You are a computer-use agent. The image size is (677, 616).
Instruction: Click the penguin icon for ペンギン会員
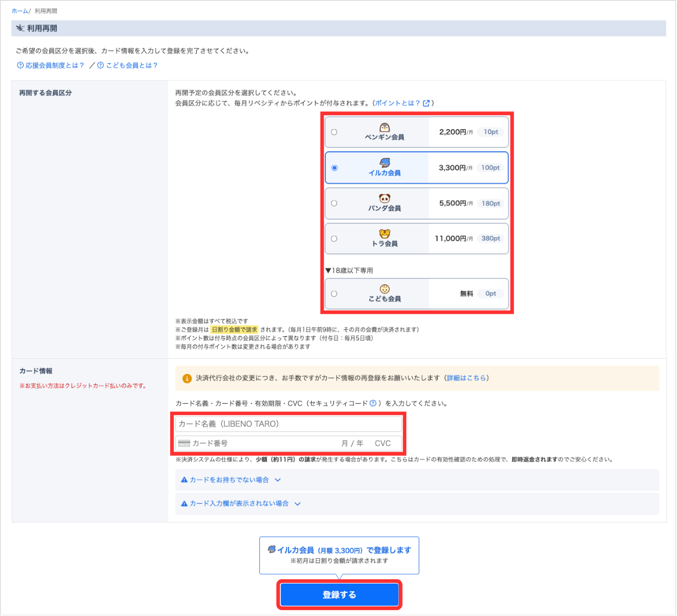click(384, 128)
